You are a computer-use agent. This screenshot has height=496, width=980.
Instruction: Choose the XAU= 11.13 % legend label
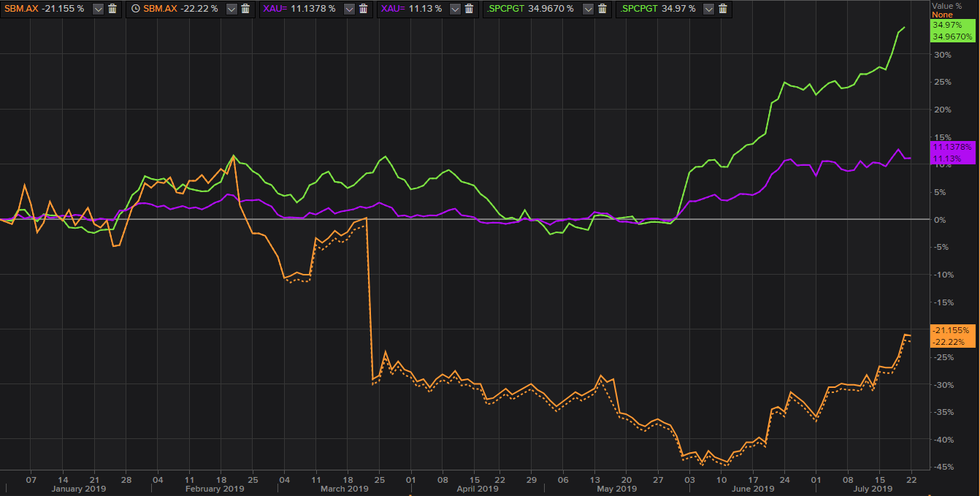(x=411, y=9)
